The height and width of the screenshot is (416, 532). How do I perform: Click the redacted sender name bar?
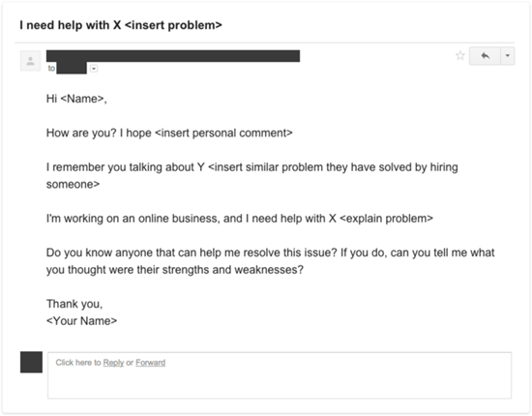[x=173, y=56]
